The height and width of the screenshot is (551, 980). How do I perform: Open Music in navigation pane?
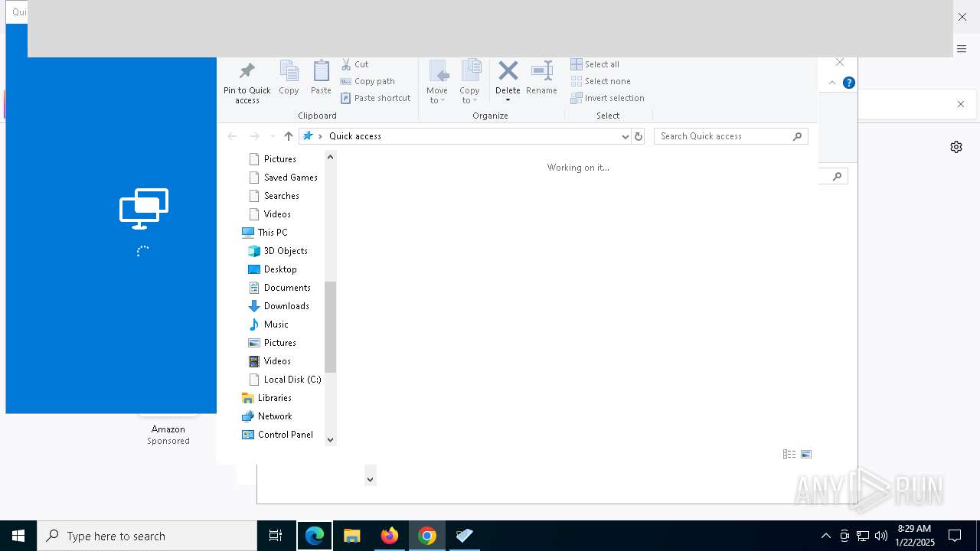pos(268,324)
